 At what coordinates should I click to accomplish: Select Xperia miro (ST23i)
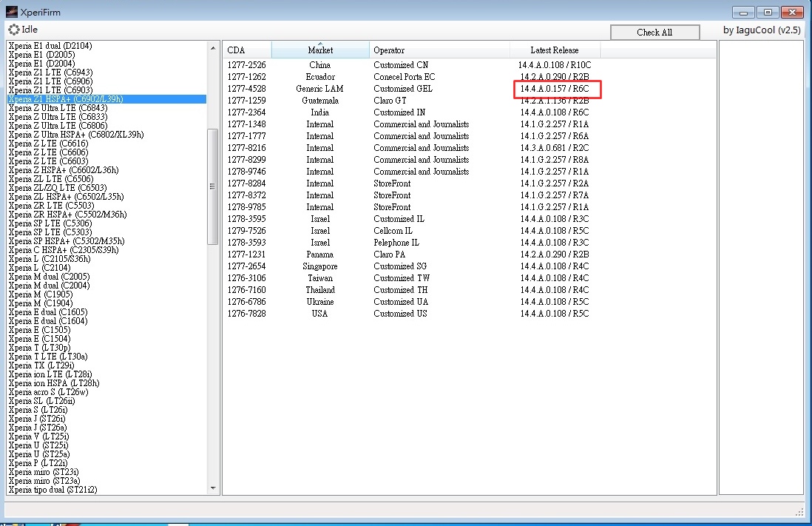pos(44,471)
